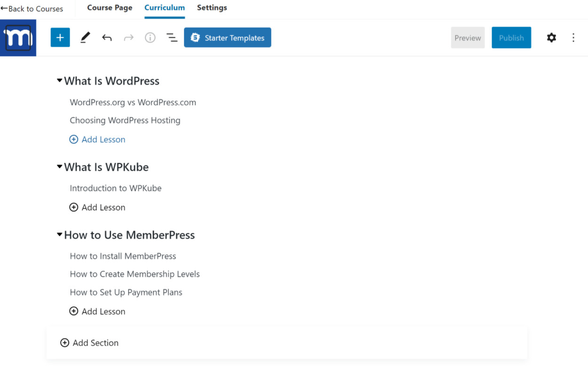Open the blue plus block inserter
Screen dimensions: 588x373
tap(60, 38)
